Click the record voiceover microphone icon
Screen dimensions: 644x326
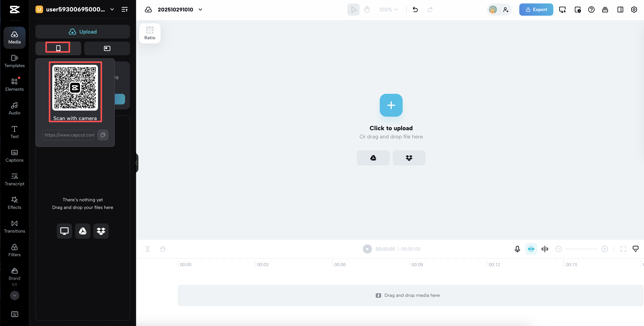[x=517, y=249]
